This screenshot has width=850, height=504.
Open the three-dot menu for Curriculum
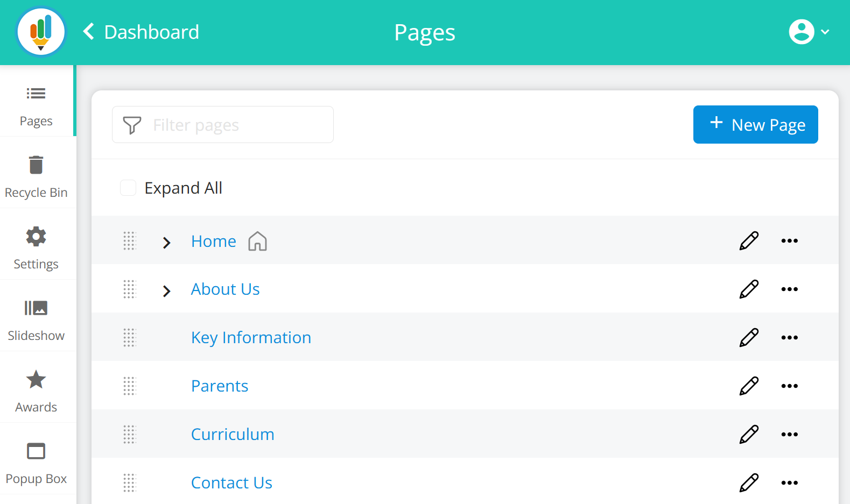click(789, 435)
